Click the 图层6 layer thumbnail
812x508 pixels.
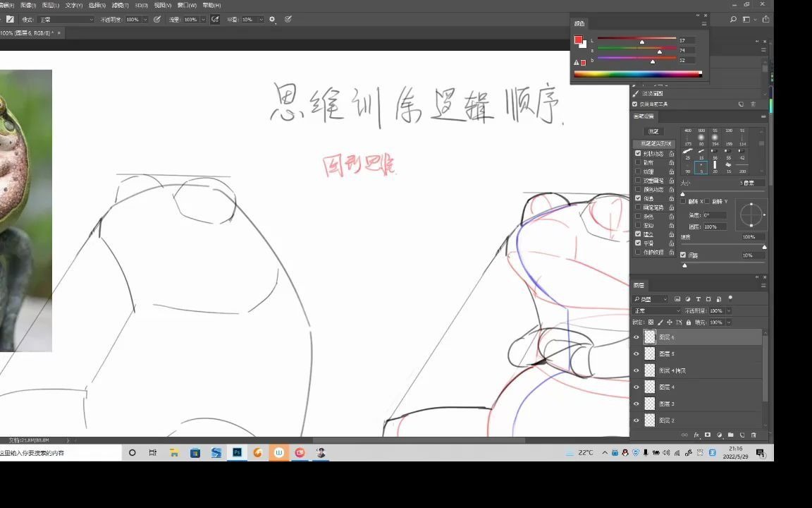[650, 337]
